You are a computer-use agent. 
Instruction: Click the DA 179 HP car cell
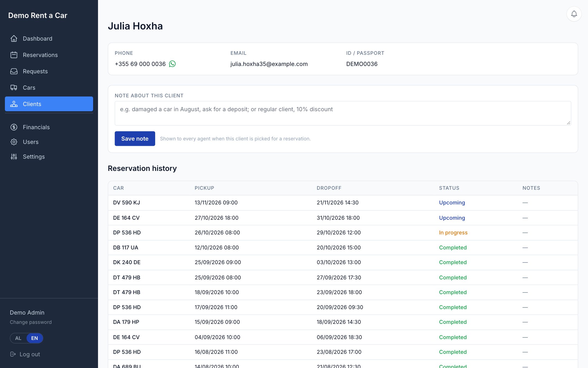[x=126, y=322]
